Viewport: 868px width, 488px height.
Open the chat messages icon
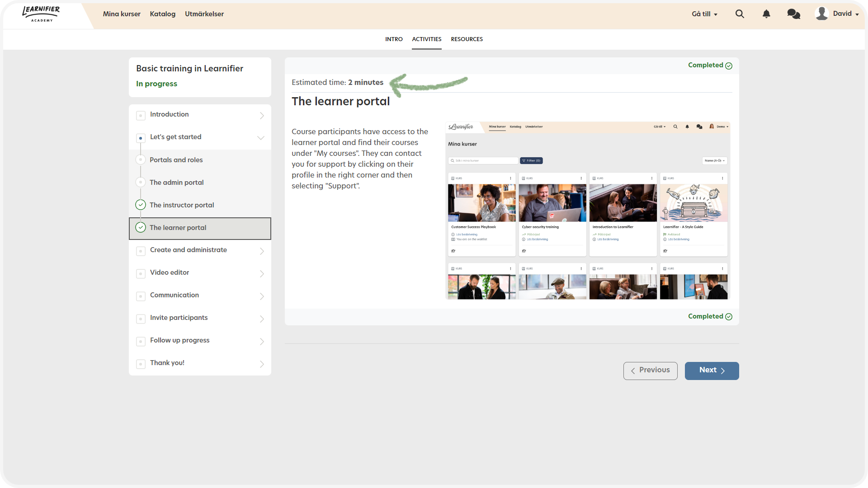tap(793, 14)
